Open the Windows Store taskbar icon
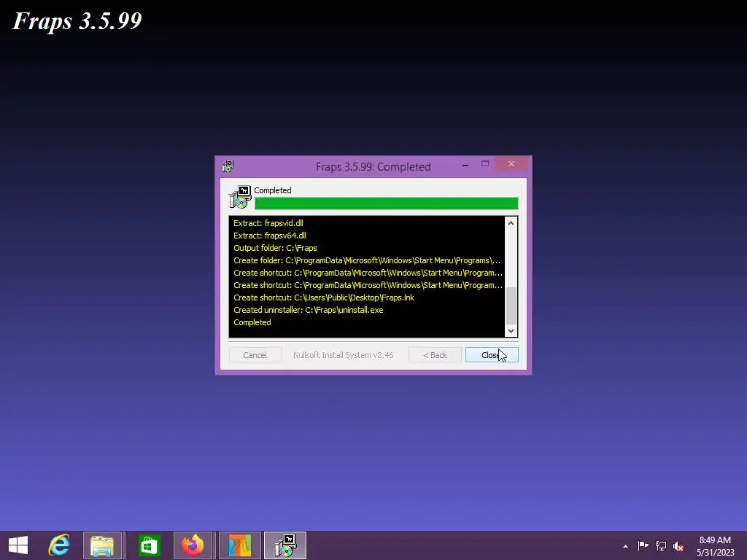The width and height of the screenshot is (747, 560). click(149, 545)
